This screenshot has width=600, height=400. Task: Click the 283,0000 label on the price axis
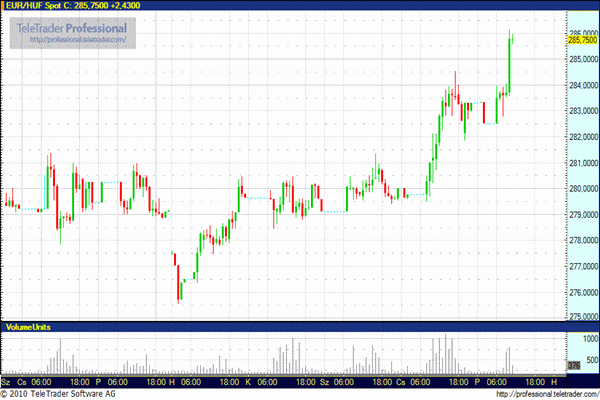point(582,111)
